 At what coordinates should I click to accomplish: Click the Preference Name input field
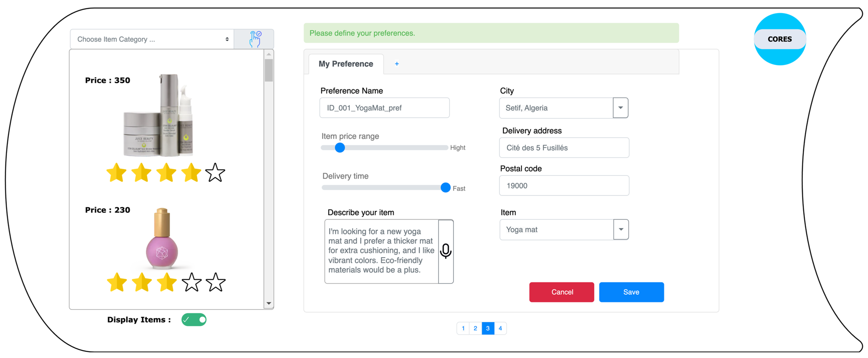coord(384,108)
